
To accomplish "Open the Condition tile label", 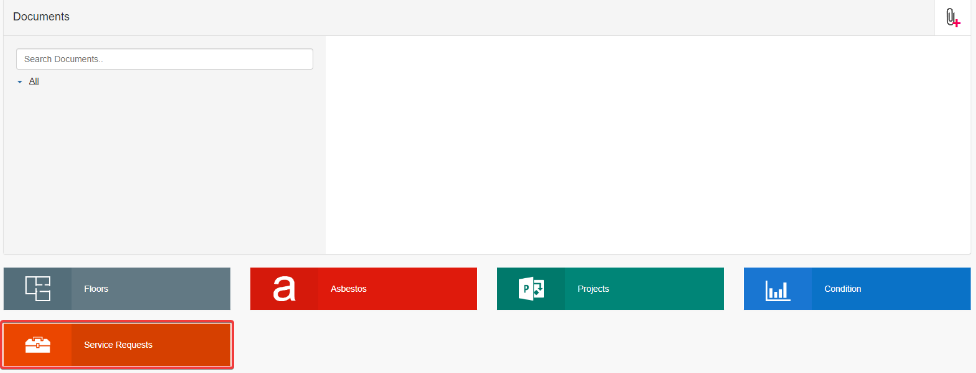I will 843,289.
